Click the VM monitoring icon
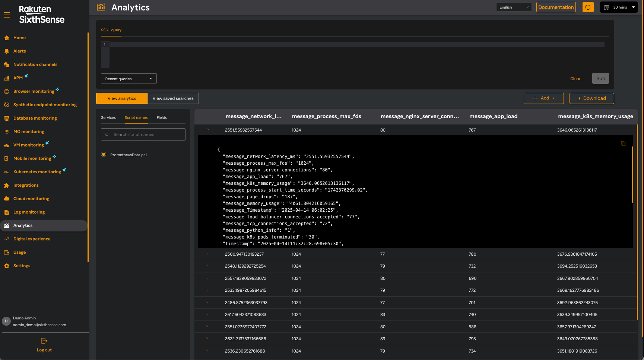The image size is (644, 360). click(7, 145)
